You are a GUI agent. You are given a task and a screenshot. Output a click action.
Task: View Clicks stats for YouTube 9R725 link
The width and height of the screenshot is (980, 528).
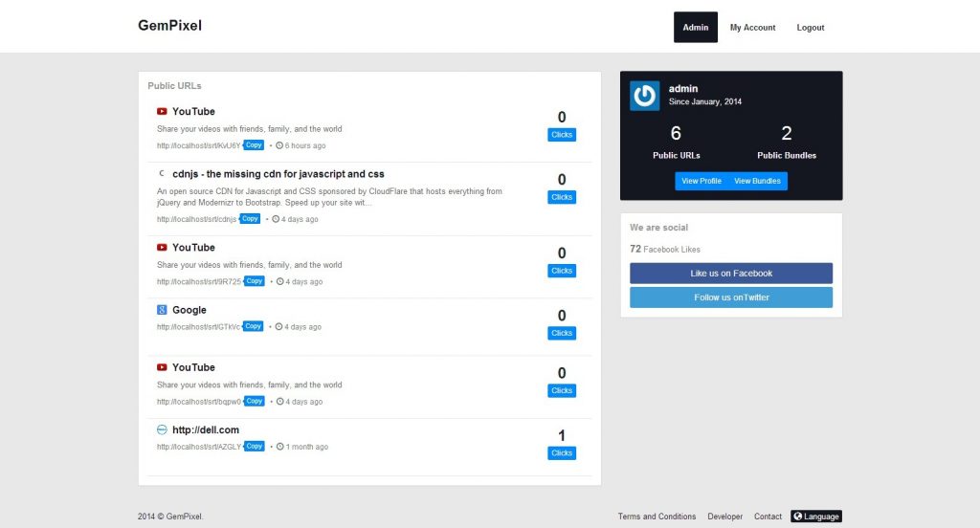(561, 272)
